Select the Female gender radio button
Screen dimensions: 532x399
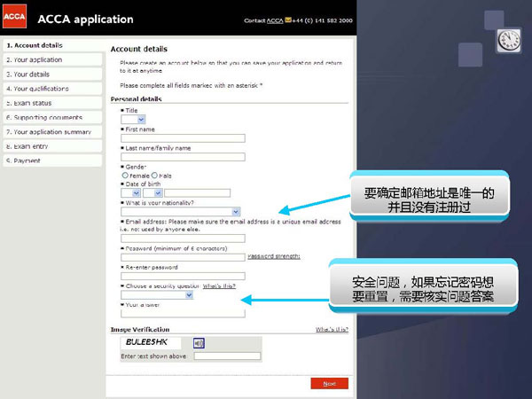pyautogui.click(x=124, y=176)
